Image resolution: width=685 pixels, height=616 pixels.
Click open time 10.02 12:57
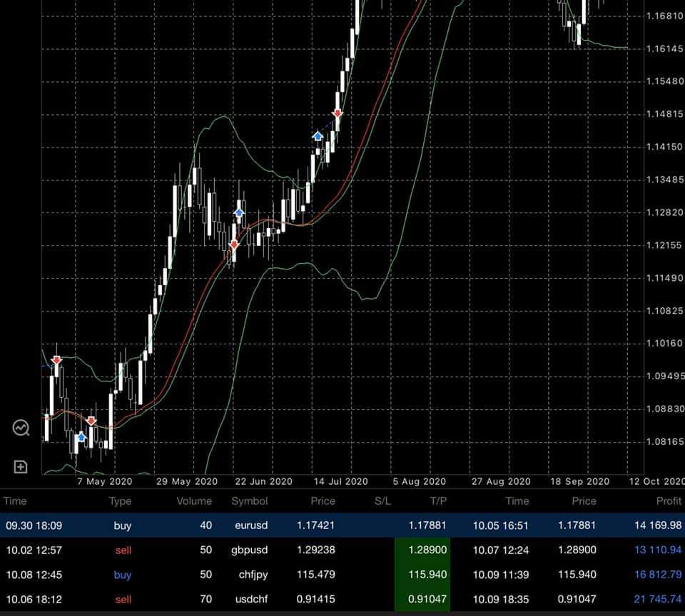coord(34,550)
